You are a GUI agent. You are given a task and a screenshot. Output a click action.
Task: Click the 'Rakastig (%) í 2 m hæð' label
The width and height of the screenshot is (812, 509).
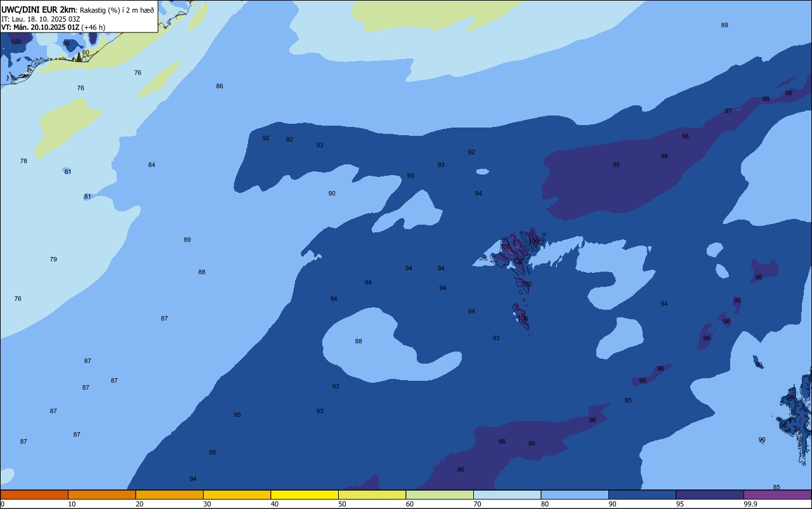point(117,10)
